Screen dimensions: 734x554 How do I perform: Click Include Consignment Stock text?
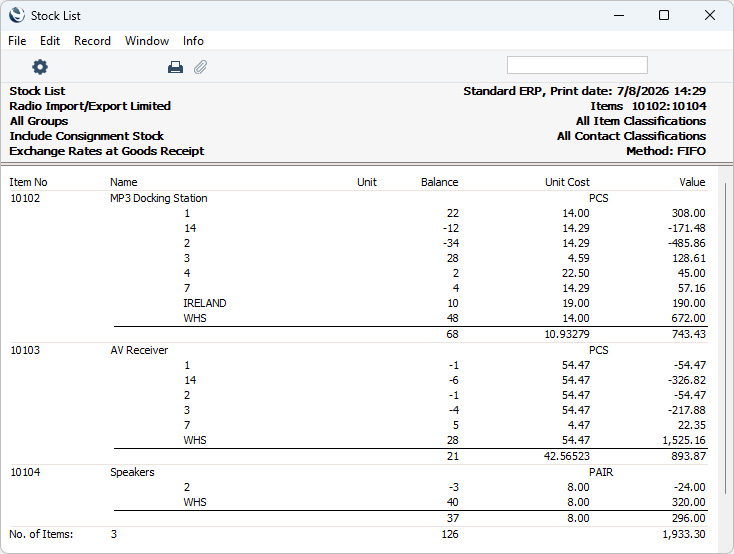pyautogui.click(x=87, y=136)
